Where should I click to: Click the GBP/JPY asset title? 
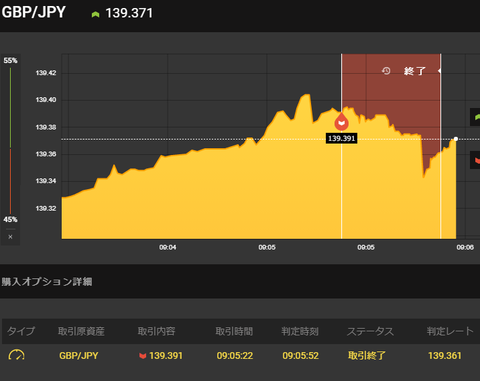click(34, 13)
